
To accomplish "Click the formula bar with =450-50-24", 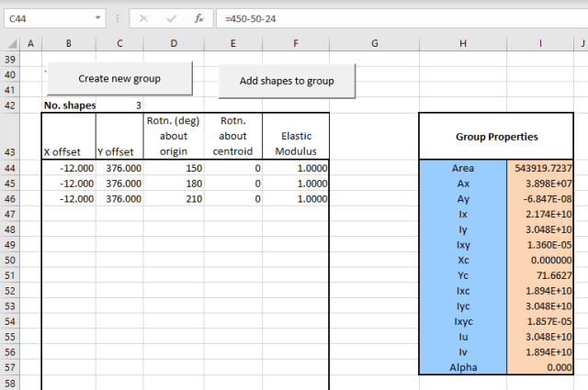I will [x=395, y=18].
